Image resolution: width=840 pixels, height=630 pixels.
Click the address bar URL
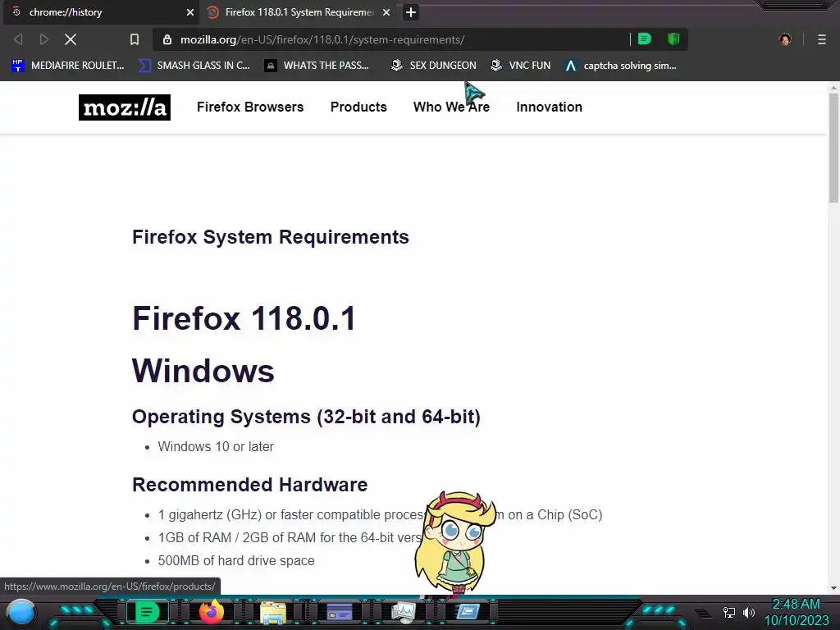[x=322, y=39]
